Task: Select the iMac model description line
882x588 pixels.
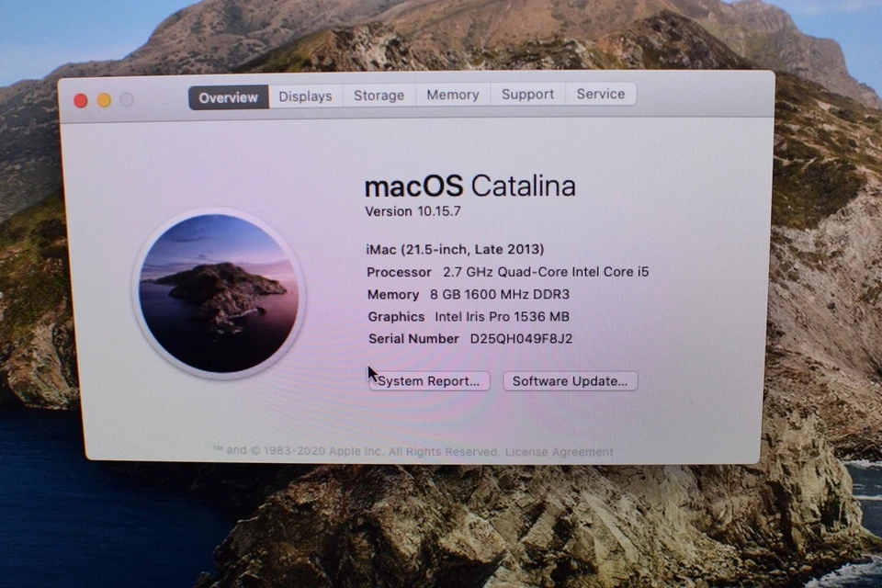Action: click(453, 249)
